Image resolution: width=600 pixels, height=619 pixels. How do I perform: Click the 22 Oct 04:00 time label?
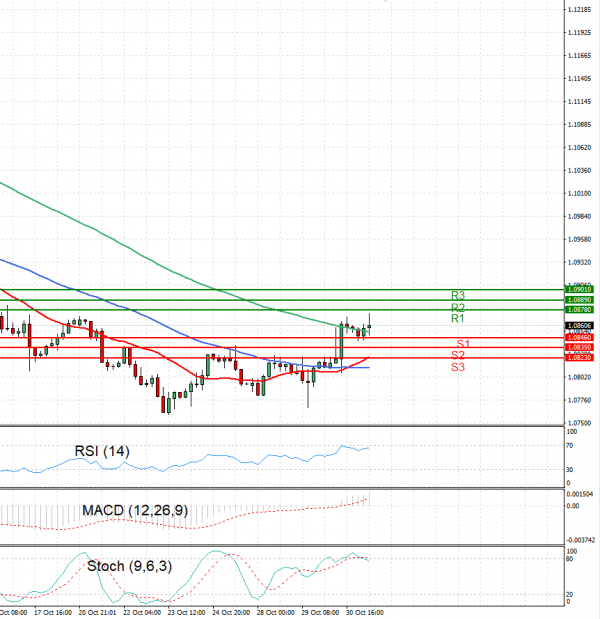coord(142,612)
